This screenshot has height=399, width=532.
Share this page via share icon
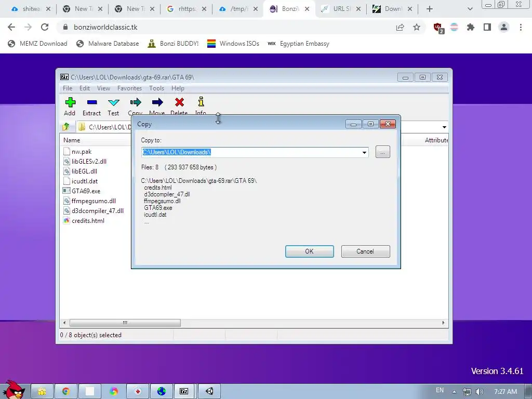pyautogui.click(x=400, y=27)
